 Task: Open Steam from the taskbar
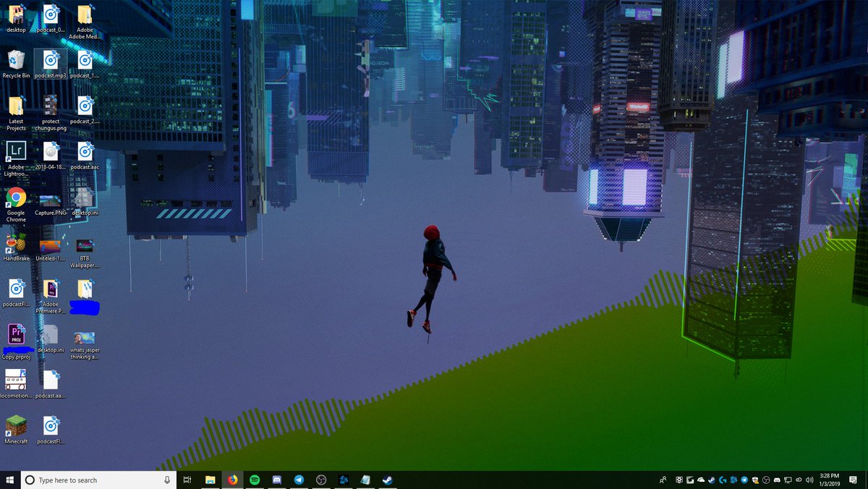[x=388, y=479]
